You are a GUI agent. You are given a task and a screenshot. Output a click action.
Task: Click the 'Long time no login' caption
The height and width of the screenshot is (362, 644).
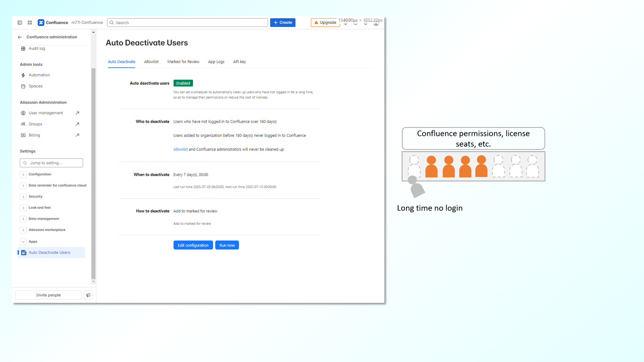tap(430, 208)
